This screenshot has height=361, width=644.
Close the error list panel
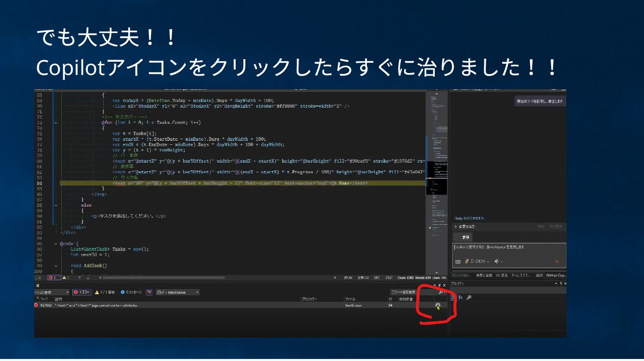tap(444, 285)
